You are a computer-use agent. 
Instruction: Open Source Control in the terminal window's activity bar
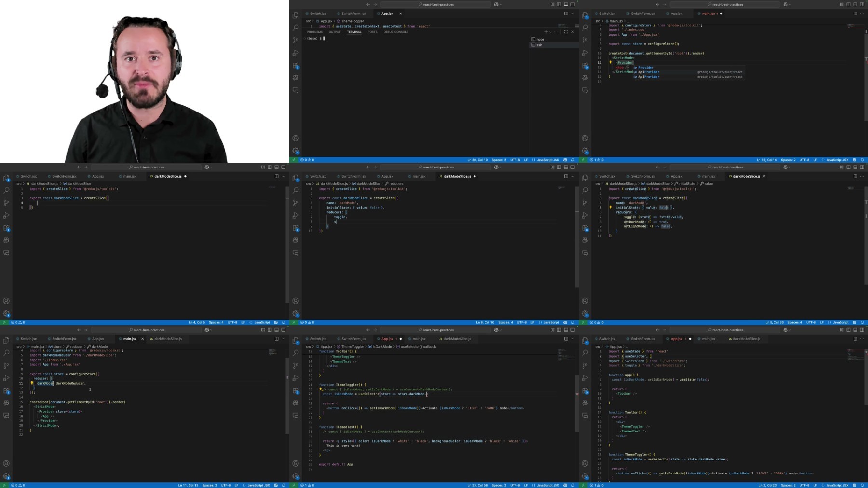(x=296, y=40)
